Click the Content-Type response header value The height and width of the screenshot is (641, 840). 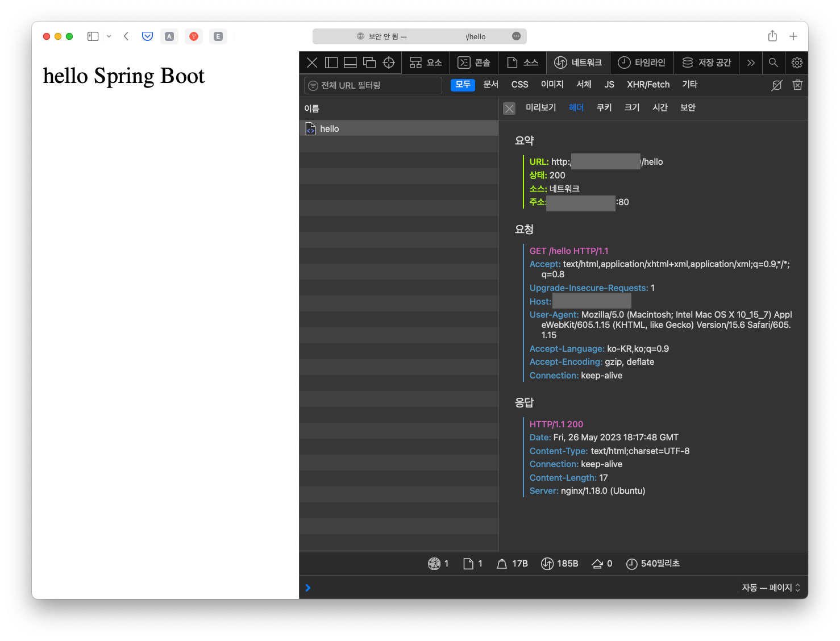(640, 451)
